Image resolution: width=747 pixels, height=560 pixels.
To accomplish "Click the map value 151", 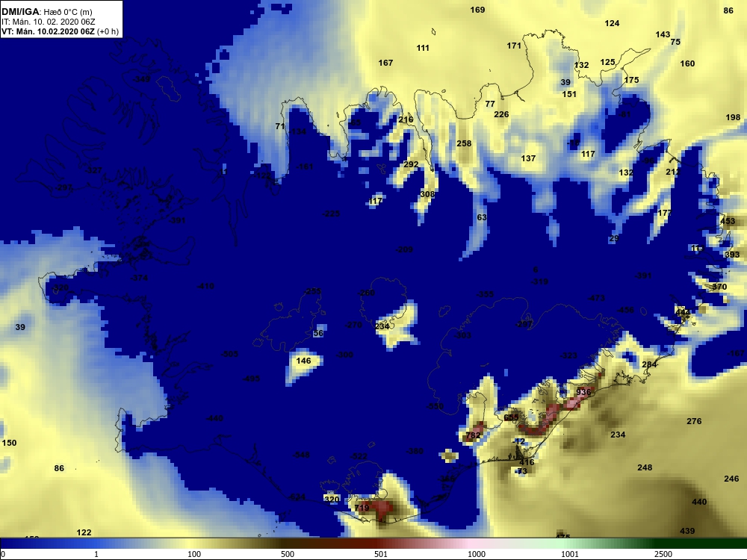I will 569,94.
